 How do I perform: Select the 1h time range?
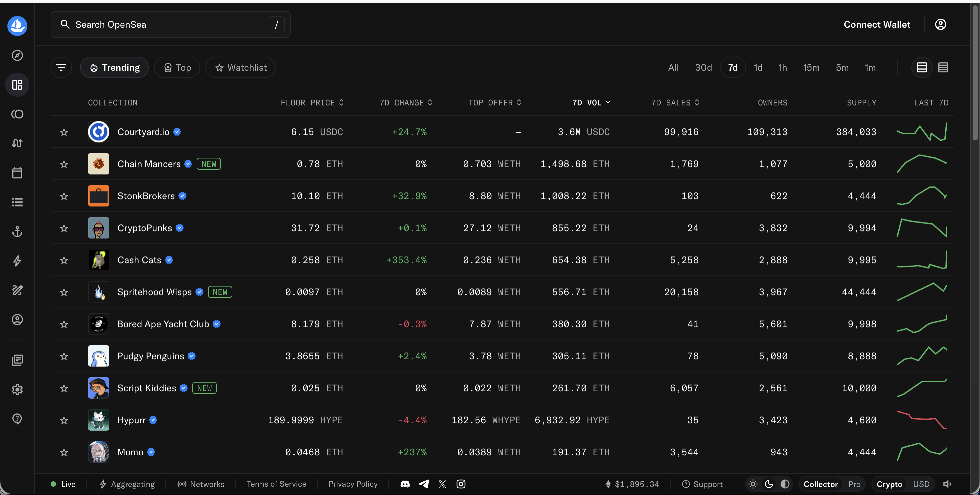[x=783, y=67]
